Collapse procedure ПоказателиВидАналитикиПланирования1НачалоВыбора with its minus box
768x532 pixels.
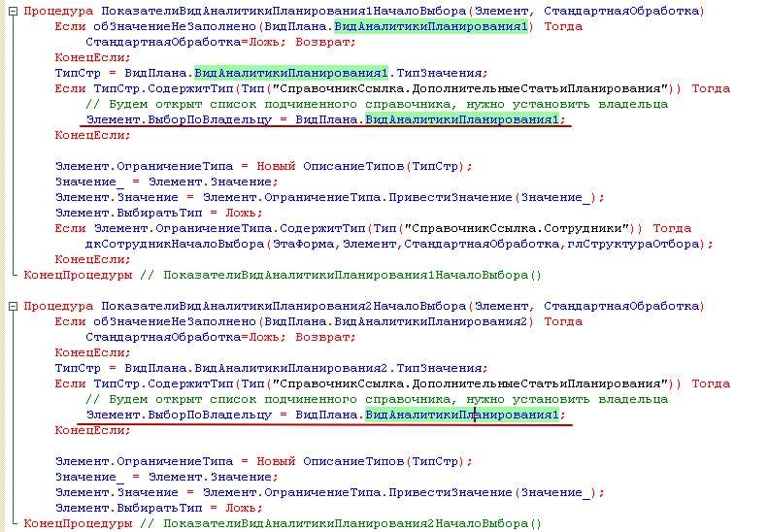pos(14,11)
